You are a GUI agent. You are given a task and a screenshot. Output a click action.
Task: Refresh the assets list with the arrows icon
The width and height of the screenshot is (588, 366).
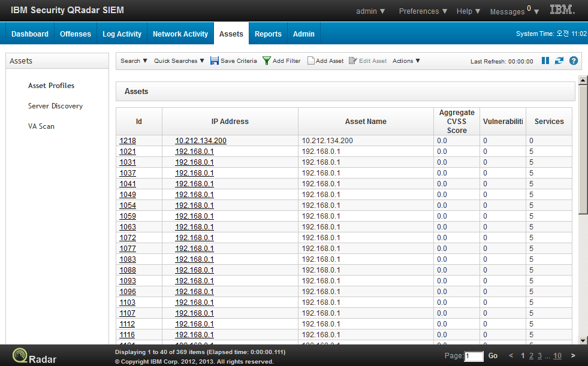(560, 61)
